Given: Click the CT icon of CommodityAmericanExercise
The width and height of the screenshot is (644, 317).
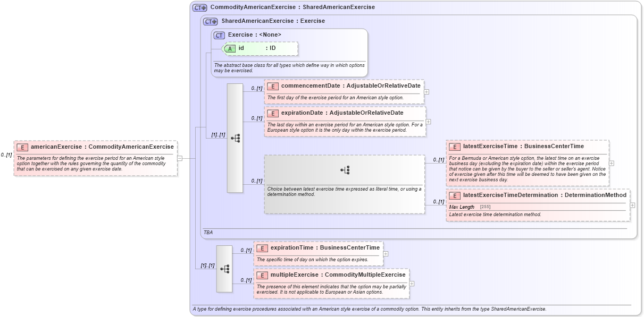Looking at the screenshot, I should 200,7.
